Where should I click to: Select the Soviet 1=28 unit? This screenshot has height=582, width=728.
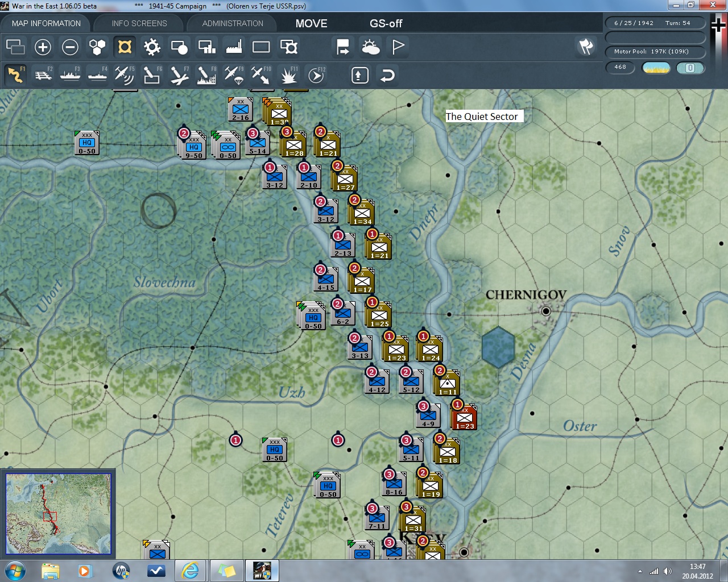tap(294, 144)
